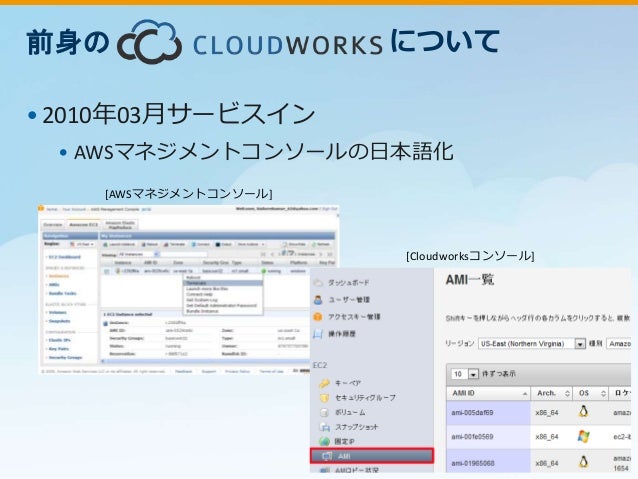Click the Feedback link in AWS console footer

point(184,371)
